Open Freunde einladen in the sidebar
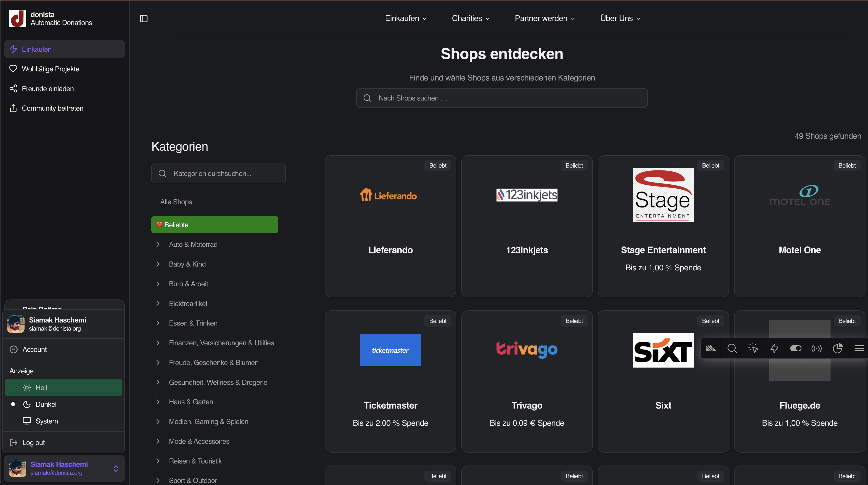 point(64,89)
